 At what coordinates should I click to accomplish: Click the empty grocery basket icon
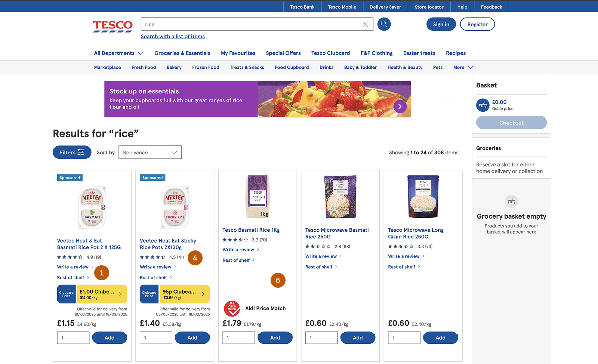tap(511, 201)
